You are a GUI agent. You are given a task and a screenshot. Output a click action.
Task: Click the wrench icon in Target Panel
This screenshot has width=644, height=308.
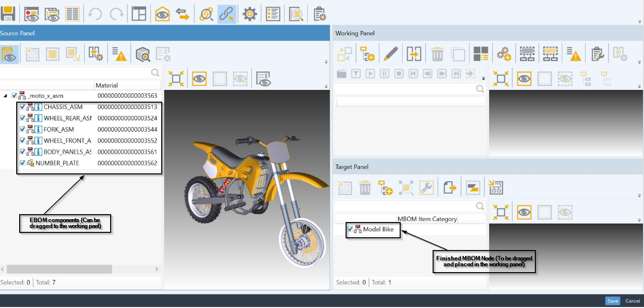coord(426,187)
